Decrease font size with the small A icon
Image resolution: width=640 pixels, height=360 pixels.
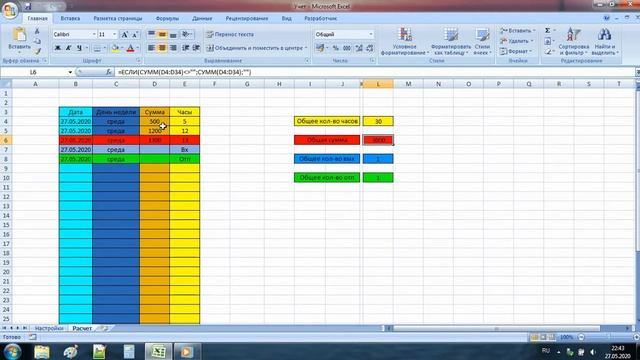(x=135, y=35)
